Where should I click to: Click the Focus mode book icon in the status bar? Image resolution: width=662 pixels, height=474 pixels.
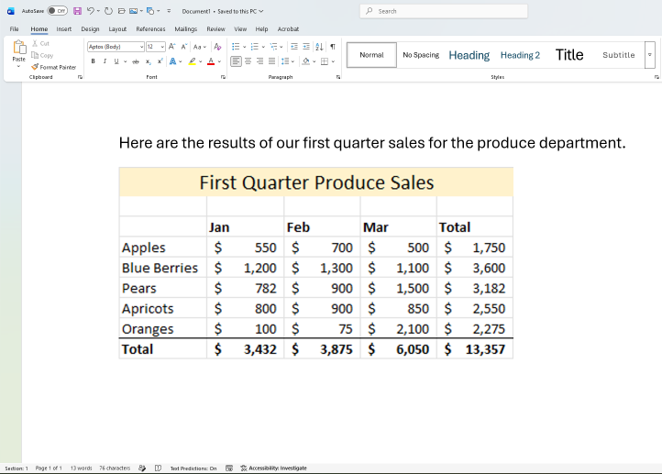158,468
